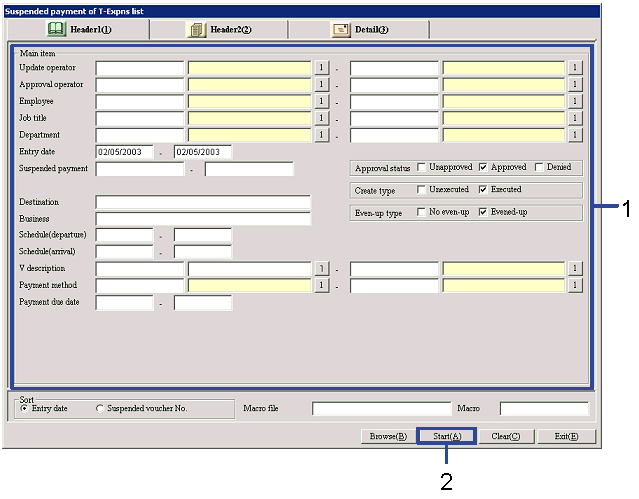
Task: Open lookup for Payment method from-value
Action: (322, 285)
